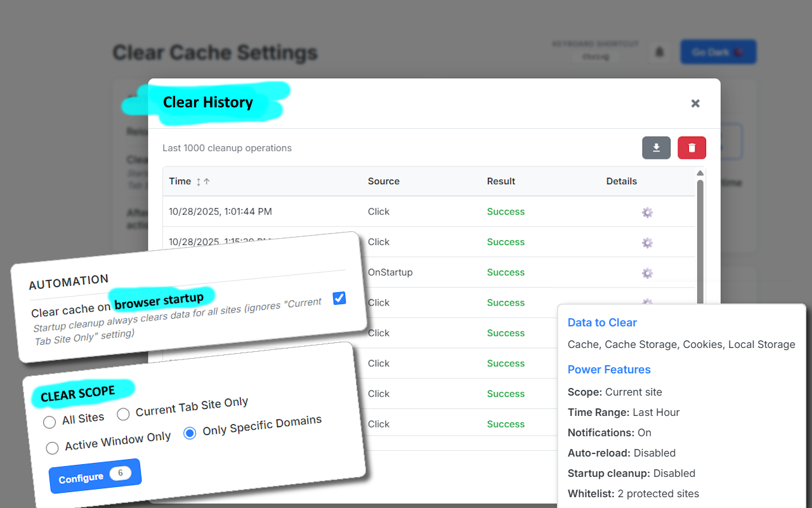
Task: Delete all history with the red trash button
Action: coord(691,148)
